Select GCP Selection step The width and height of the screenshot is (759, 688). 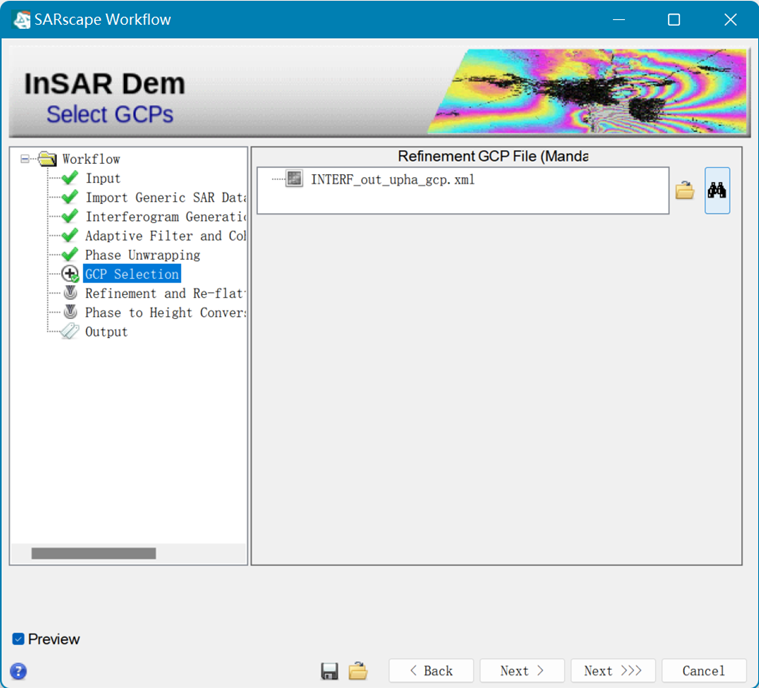click(132, 274)
